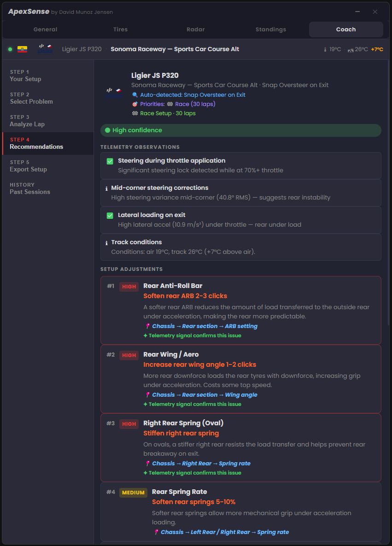Click the checkered flag Race Setup icon

point(135,114)
